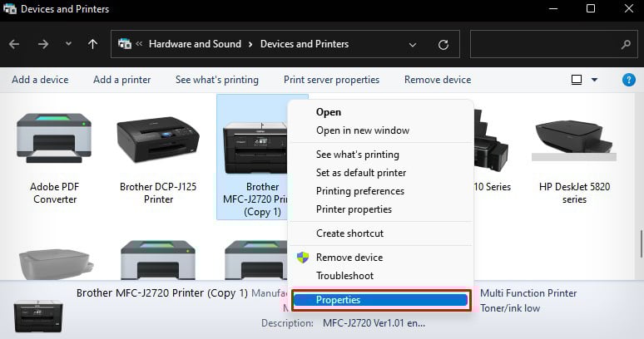This screenshot has height=339, width=644.
Task: Click 'Toner/ink low' status text
Action: 510,308
